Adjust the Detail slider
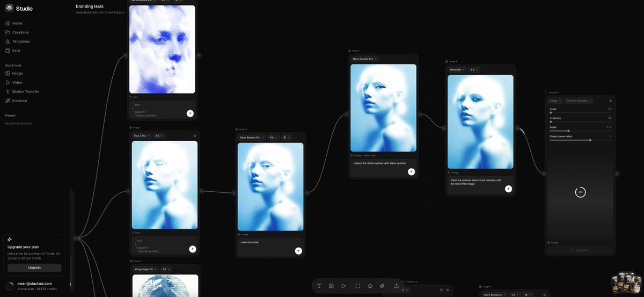 tap(581, 131)
